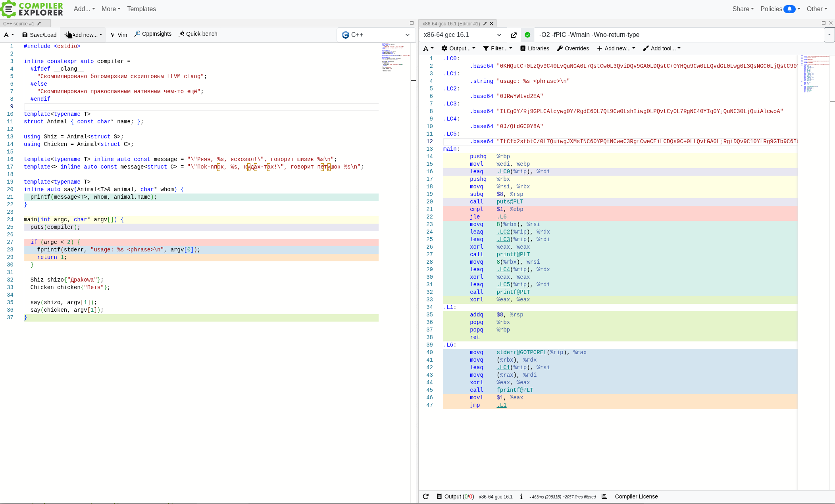The width and height of the screenshot is (835, 504).
Task: Click assembly line 'call fprintf@PLT'
Action: 620,390
